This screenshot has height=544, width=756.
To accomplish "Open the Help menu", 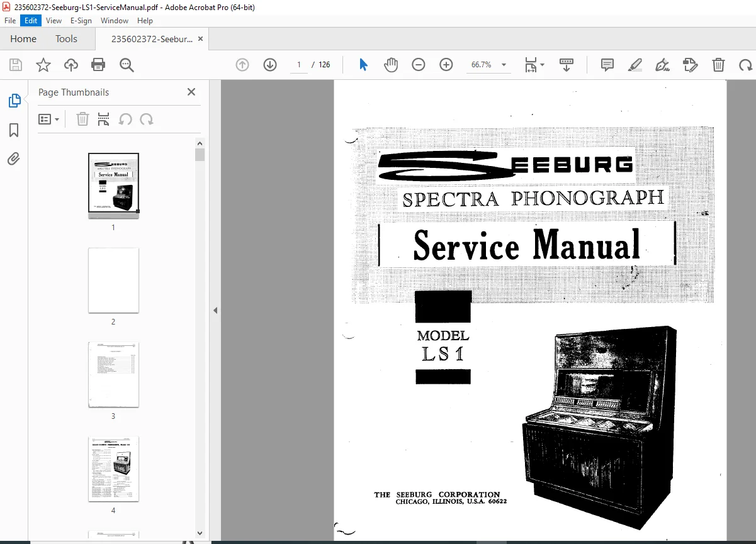I will click(x=145, y=21).
